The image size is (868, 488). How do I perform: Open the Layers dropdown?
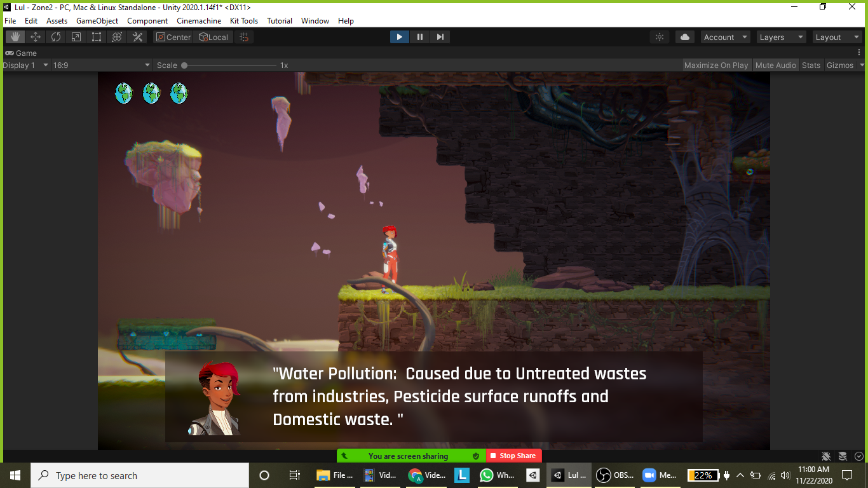pos(781,37)
